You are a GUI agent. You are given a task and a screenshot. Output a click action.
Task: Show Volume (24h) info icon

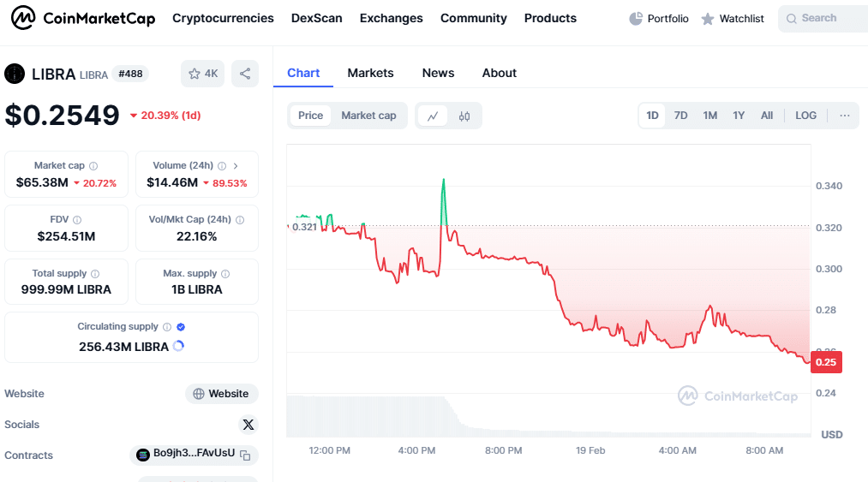pos(222,166)
